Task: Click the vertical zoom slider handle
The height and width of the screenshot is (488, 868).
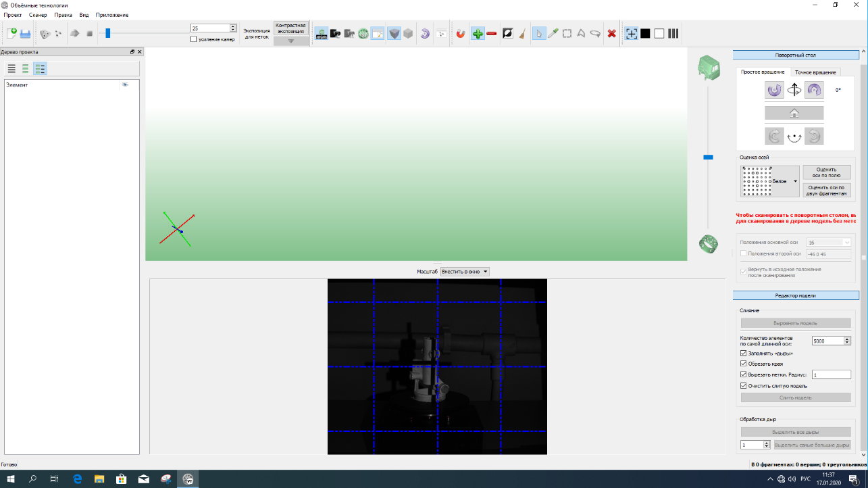Action: point(708,157)
